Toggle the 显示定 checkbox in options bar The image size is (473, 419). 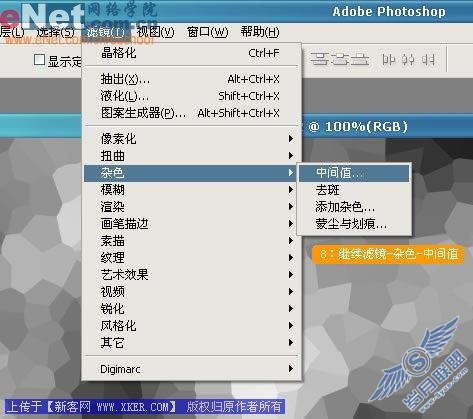pos(39,60)
